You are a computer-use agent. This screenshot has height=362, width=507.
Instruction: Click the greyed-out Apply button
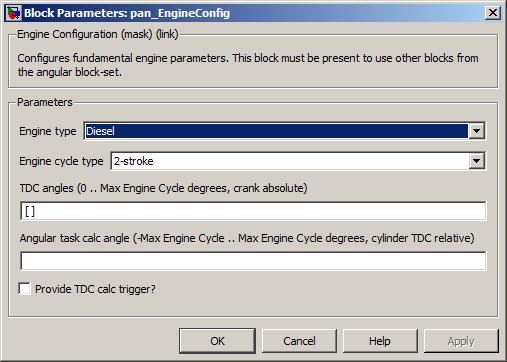(x=461, y=341)
